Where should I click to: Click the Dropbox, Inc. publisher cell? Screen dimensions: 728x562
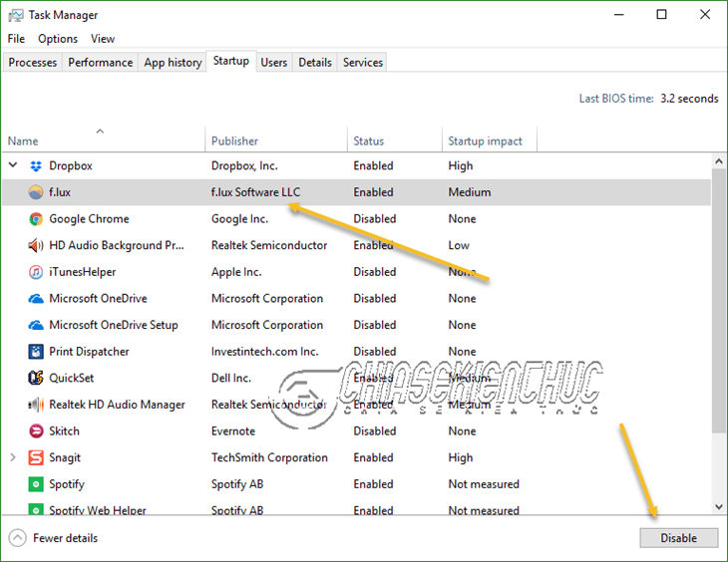(244, 165)
